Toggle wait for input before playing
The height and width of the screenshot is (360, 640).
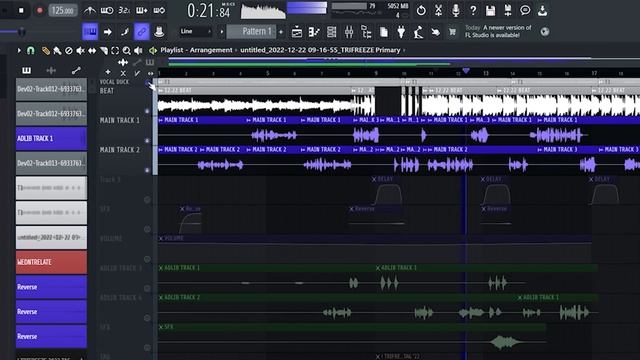click(x=107, y=10)
